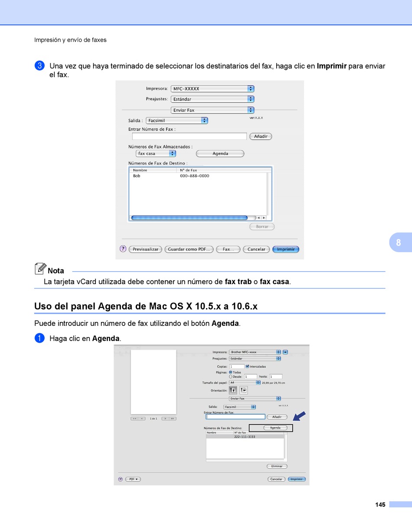Click the Guardar como PDF... button
The width and height of the screenshot is (412, 532).
189,249
